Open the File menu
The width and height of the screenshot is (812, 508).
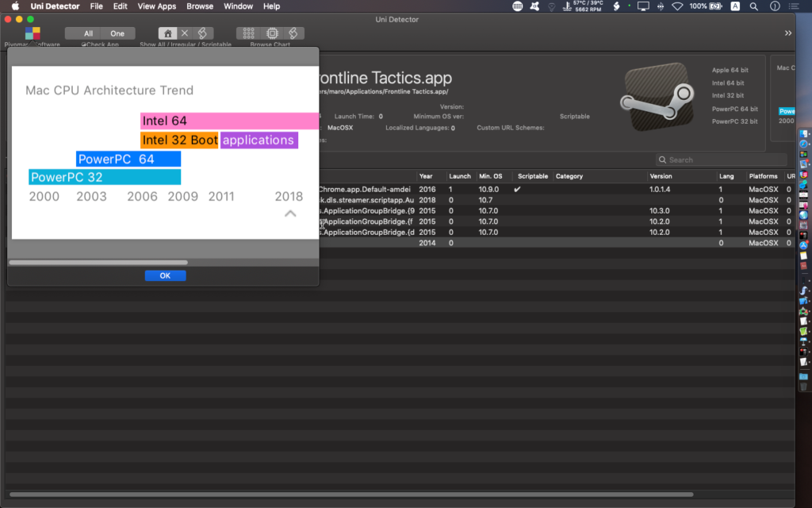tap(96, 6)
